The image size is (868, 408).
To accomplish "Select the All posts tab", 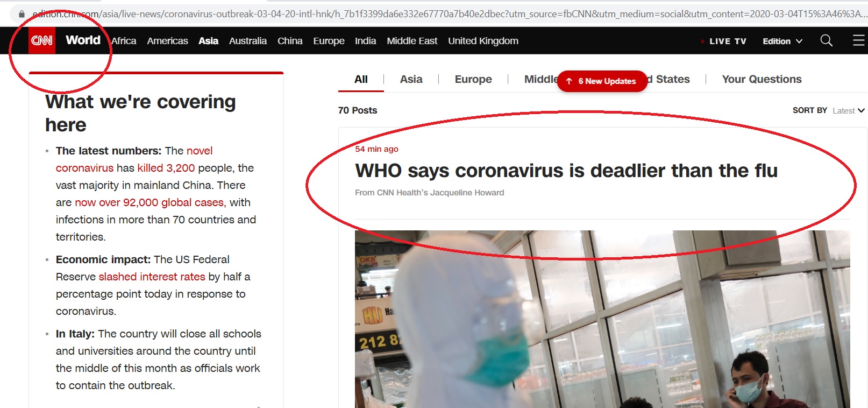I will click(361, 79).
